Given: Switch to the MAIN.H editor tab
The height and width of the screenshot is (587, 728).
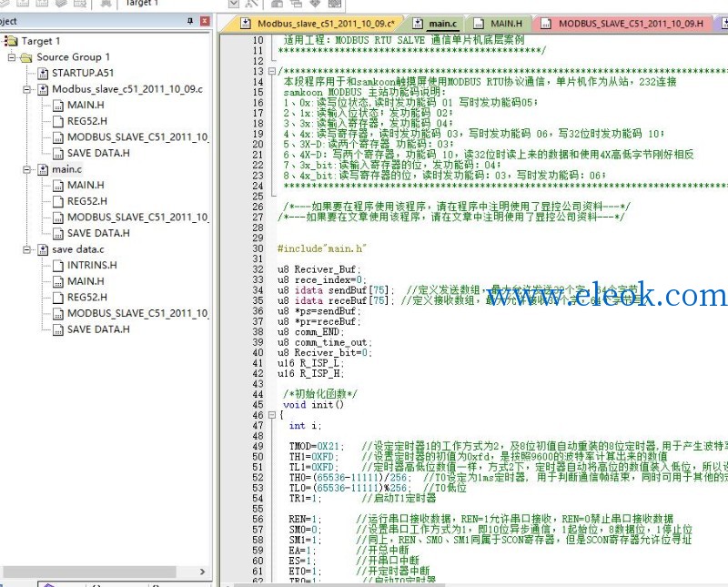Looking at the screenshot, I should coord(500,24).
